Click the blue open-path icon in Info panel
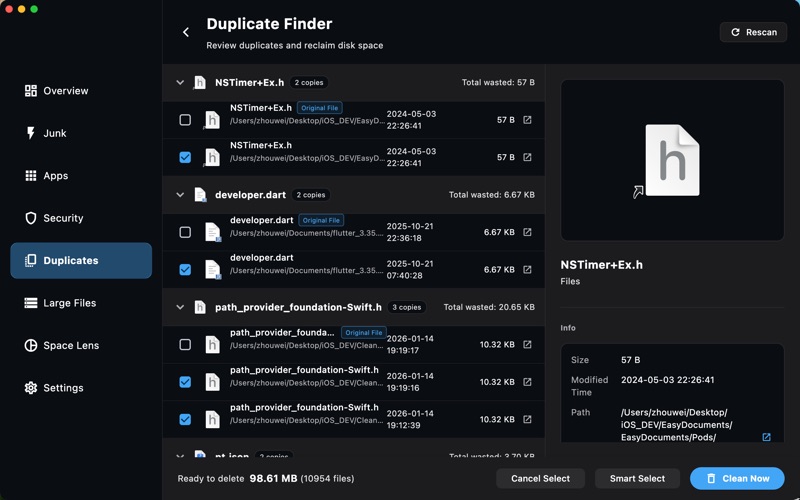This screenshot has width=800, height=500. pos(766,437)
